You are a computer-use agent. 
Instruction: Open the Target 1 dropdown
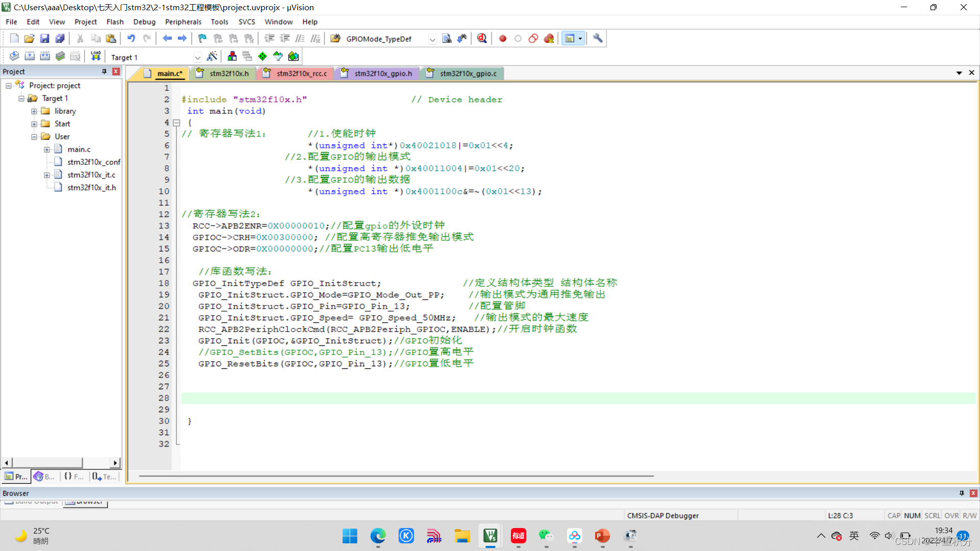(x=198, y=57)
